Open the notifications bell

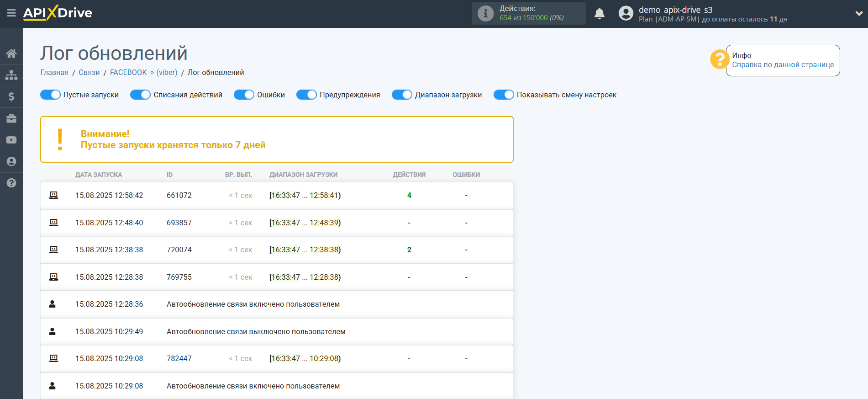[600, 13]
